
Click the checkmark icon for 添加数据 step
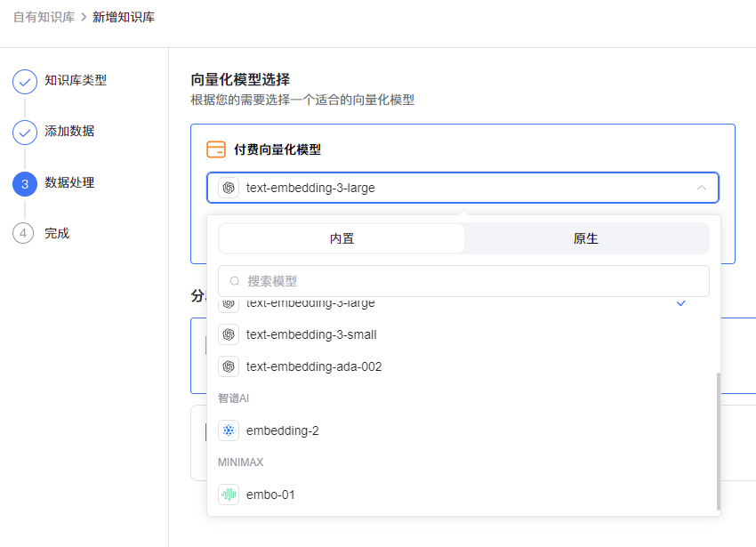25,133
